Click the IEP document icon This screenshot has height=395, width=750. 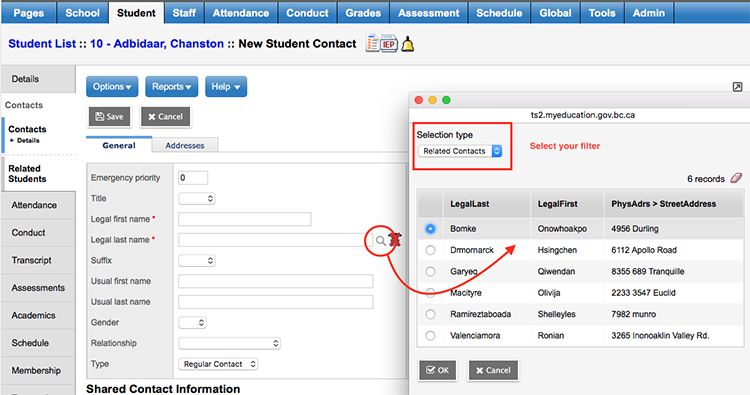pos(388,44)
